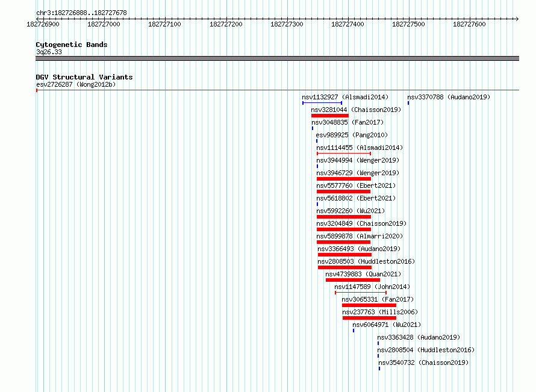Click the red bar under nsv4739883
The image size is (536, 392).
pyautogui.click(x=353, y=280)
